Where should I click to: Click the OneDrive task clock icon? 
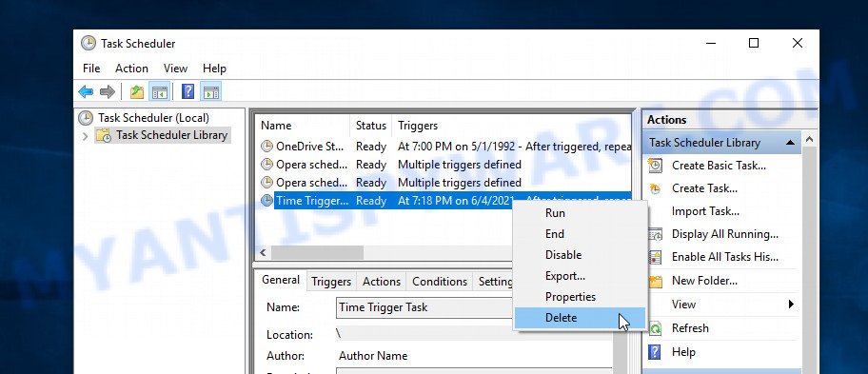(x=266, y=147)
